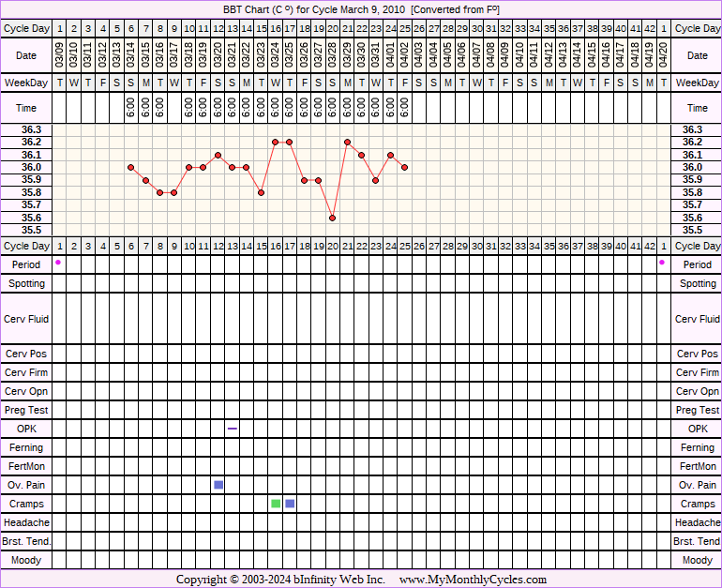Select the left Preg Test row label
The image size is (722, 588).
tap(26, 410)
